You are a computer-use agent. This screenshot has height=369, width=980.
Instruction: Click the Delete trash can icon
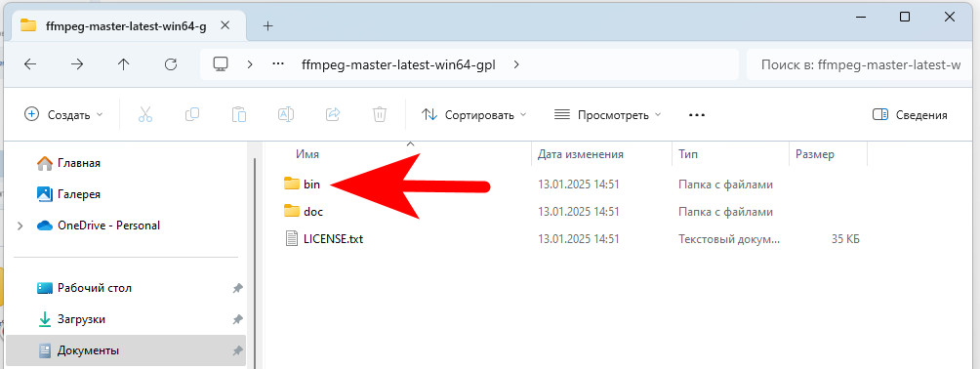point(380,114)
